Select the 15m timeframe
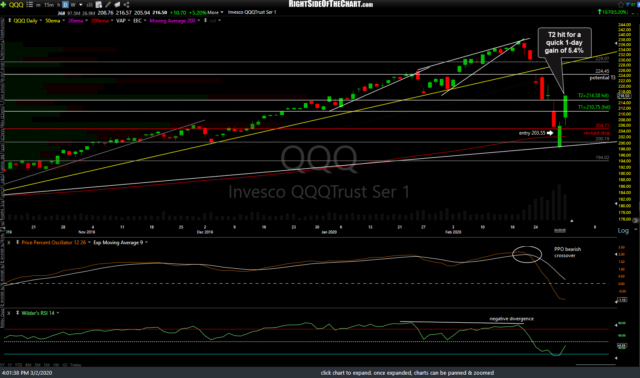Image resolution: width=640 pixels, height=378 pixels. tap(49, 4)
